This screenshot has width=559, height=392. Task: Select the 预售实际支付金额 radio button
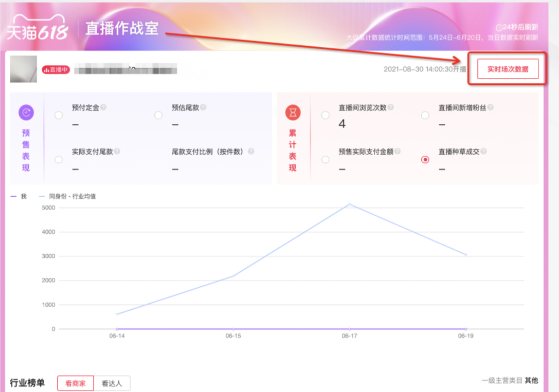tap(325, 160)
